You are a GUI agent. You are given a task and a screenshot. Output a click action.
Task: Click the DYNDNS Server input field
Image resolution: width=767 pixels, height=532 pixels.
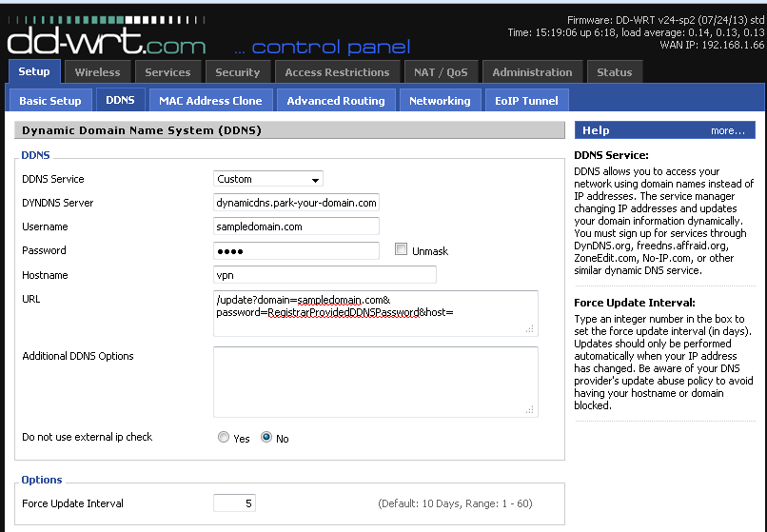coord(296,203)
